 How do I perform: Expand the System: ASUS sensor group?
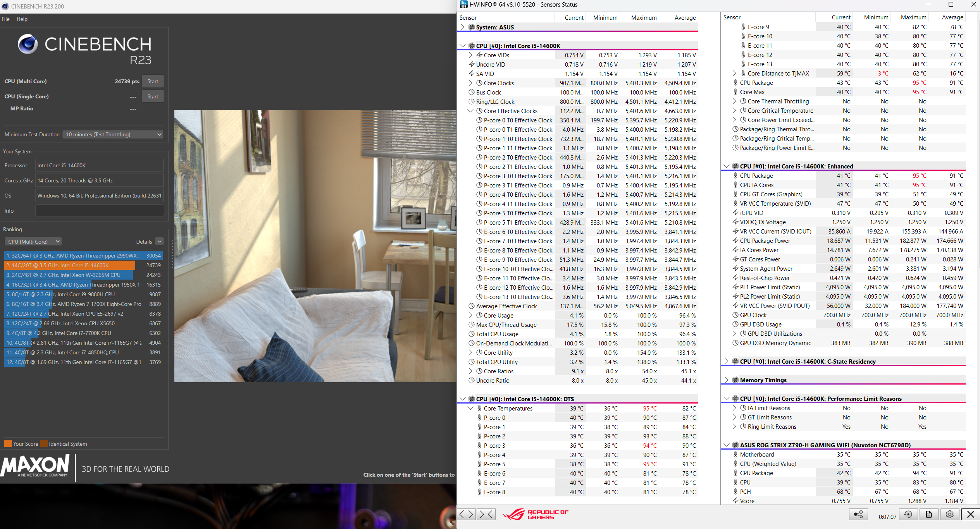point(462,27)
